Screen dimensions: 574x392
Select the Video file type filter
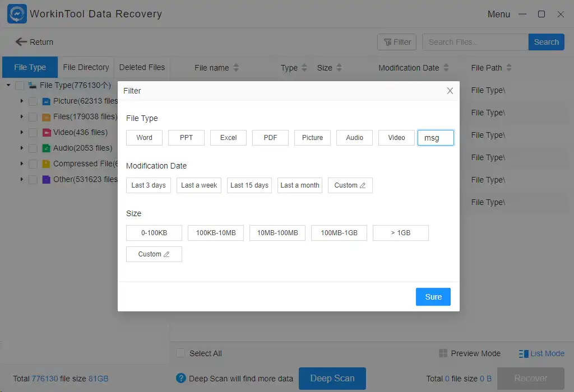tap(396, 138)
